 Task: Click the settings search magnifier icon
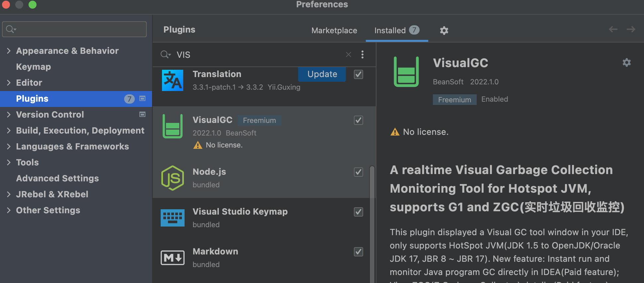click(x=11, y=29)
